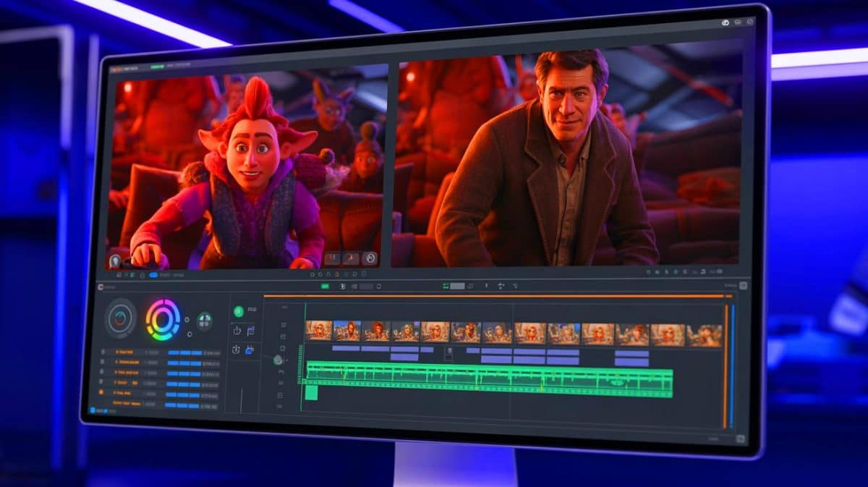Click the circular avatar icon in the left viewer corner
Image resolution: width=868 pixels, height=487 pixels.
point(114,262)
